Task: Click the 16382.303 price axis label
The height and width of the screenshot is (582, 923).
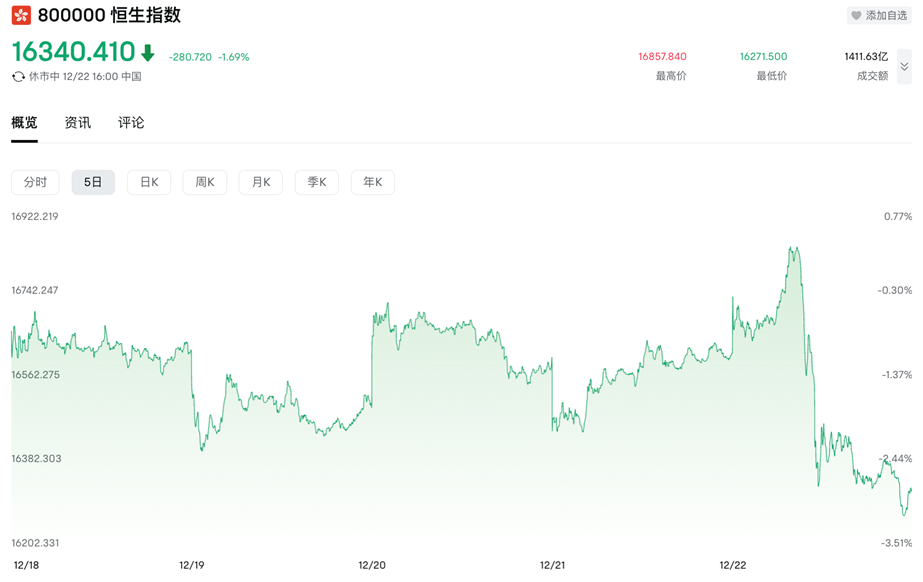Action: click(x=36, y=459)
